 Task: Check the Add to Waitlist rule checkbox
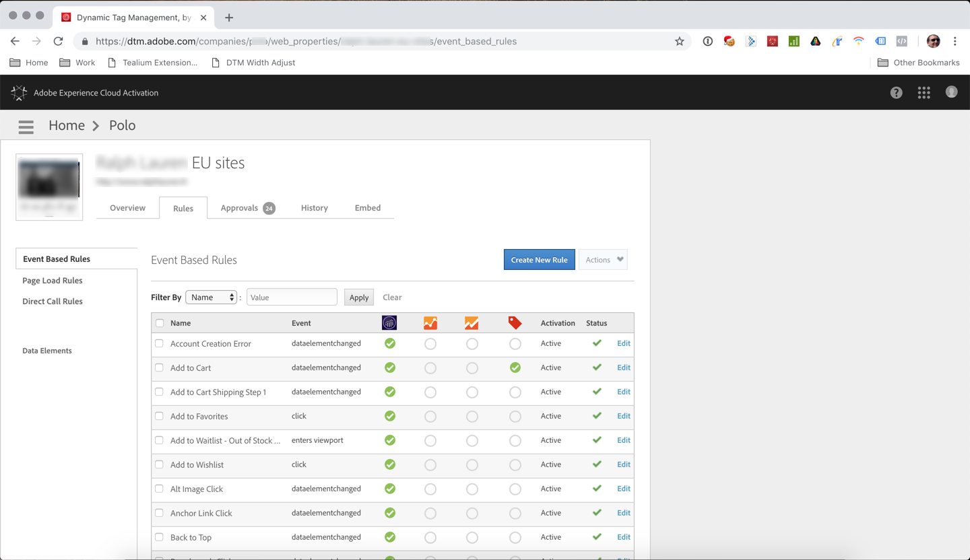pyautogui.click(x=159, y=440)
